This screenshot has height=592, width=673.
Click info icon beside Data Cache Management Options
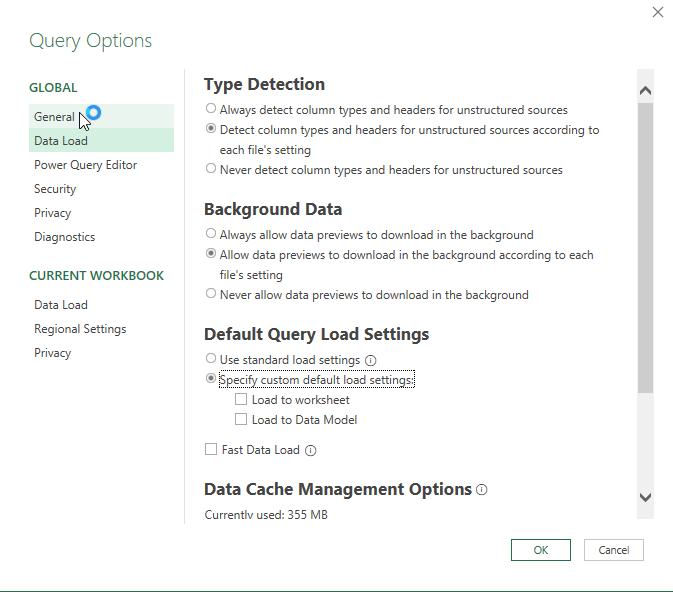482,489
